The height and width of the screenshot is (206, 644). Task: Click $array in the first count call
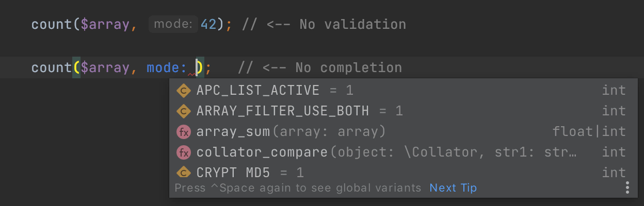tap(106, 24)
